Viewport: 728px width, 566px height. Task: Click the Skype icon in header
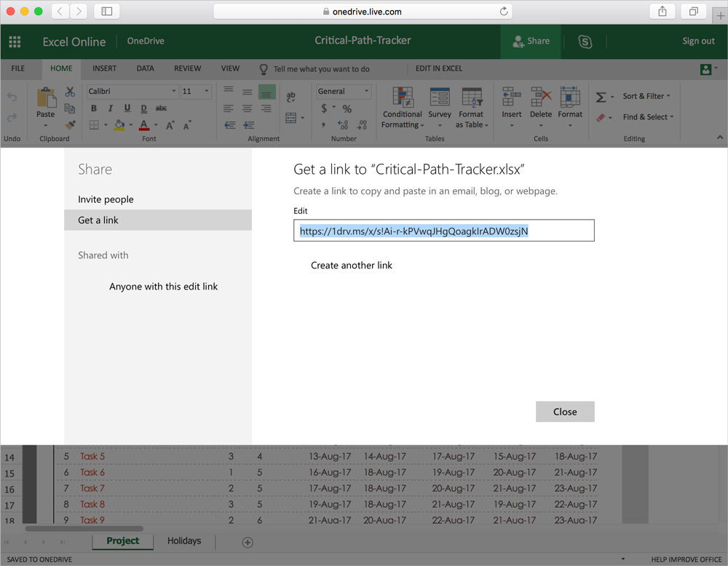click(x=585, y=41)
